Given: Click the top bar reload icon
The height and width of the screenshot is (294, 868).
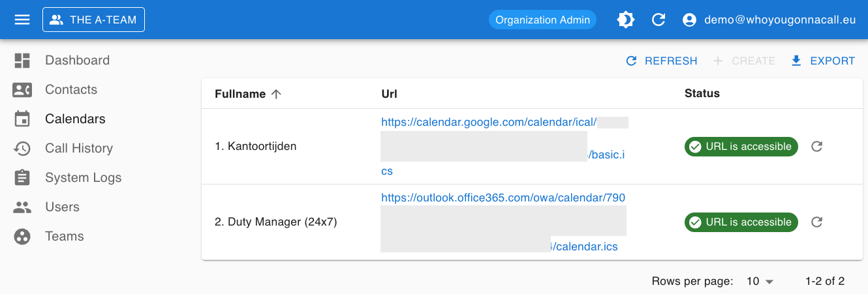Looking at the screenshot, I should [x=659, y=20].
